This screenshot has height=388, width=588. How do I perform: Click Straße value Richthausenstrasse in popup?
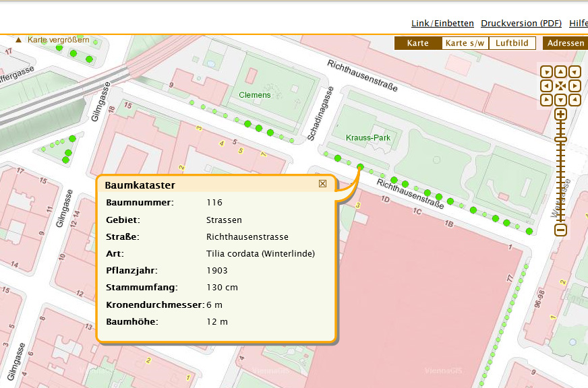[x=247, y=236]
